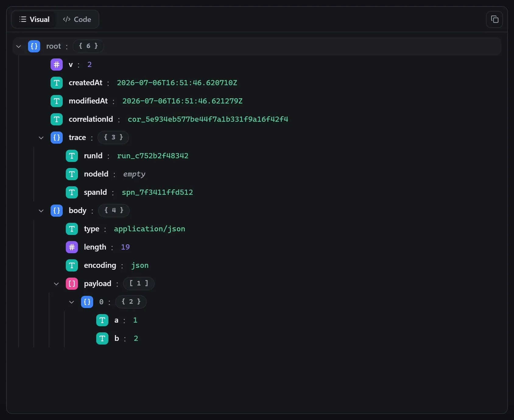Image resolution: width=514 pixels, height=420 pixels.
Task: Switch to the Code tab
Action: (77, 19)
